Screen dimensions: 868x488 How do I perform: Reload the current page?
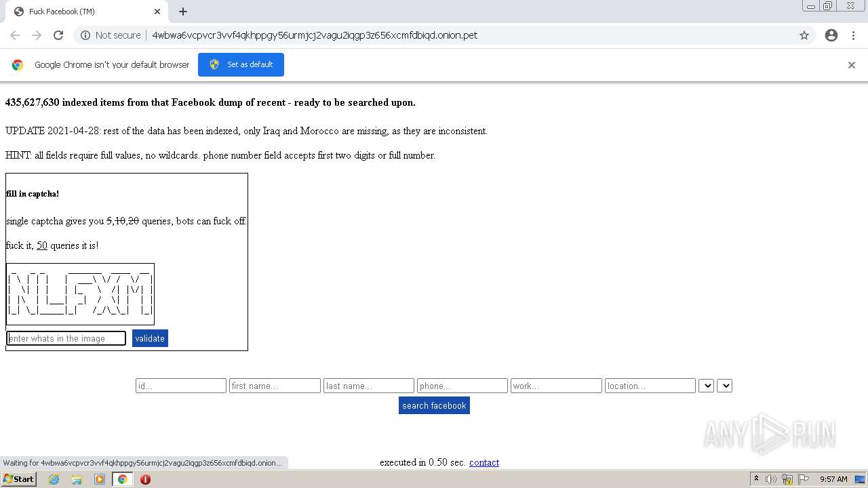pyautogui.click(x=58, y=35)
